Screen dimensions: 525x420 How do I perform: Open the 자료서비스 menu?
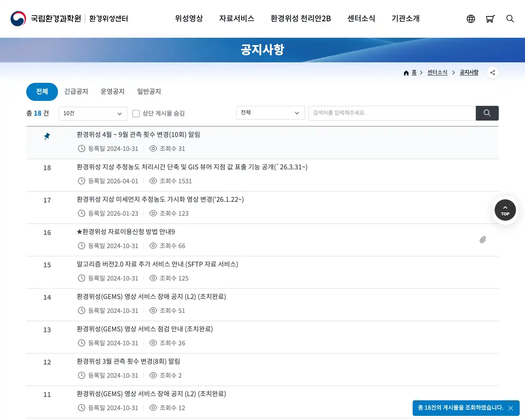point(237,18)
